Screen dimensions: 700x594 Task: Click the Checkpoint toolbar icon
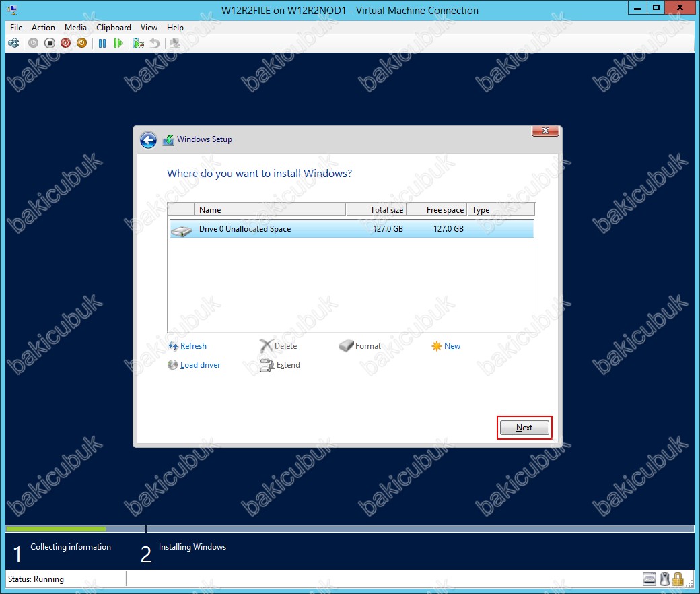tap(139, 43)
